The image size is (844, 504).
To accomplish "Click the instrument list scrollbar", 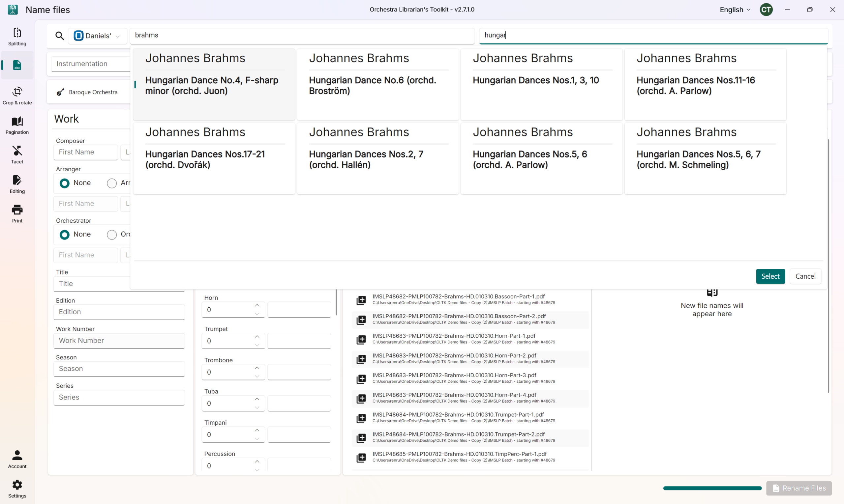I will coord(336,302).
